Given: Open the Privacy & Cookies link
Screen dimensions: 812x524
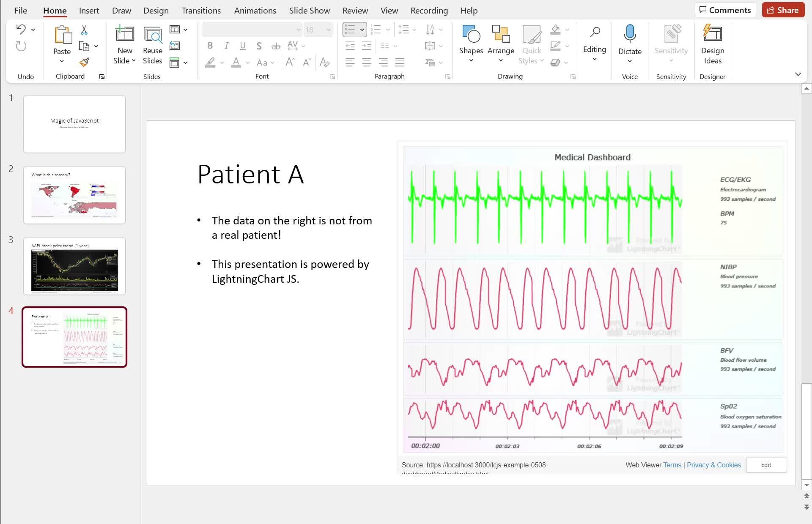Looking at the screenshot, I should 713,465.
